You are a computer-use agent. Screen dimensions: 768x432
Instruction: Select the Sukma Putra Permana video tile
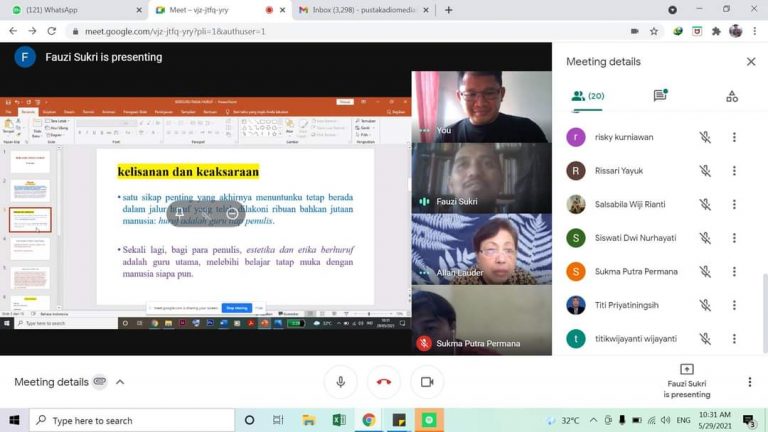[481, 320]
